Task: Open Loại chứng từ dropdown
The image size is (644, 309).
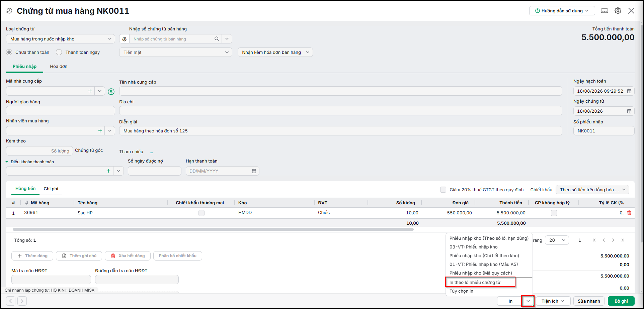Action: pos(61,39)
